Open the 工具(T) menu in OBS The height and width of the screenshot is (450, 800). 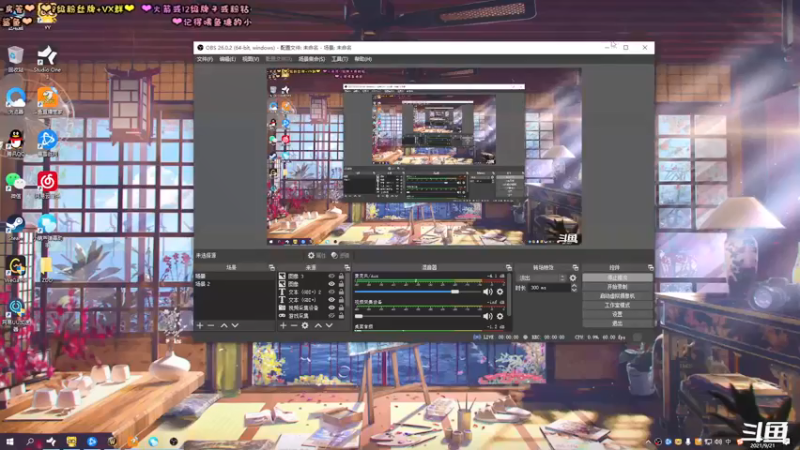pyautogui.click(x=339, y=59)
